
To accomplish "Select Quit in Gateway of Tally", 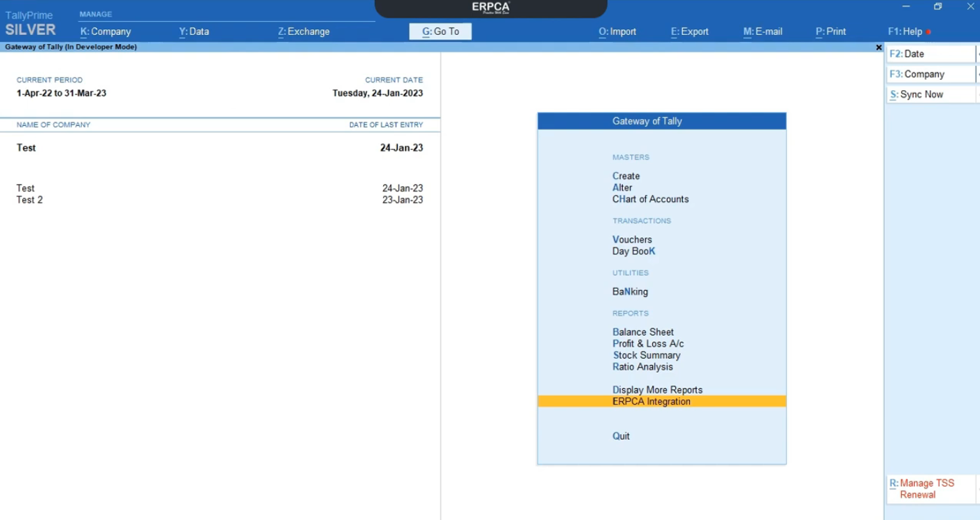I will (621, 436).
